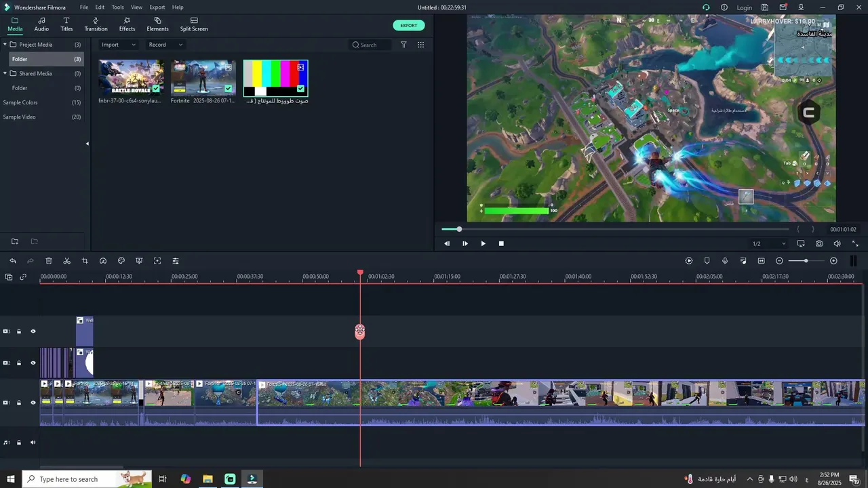Open the color palette tool

[121, 261]
